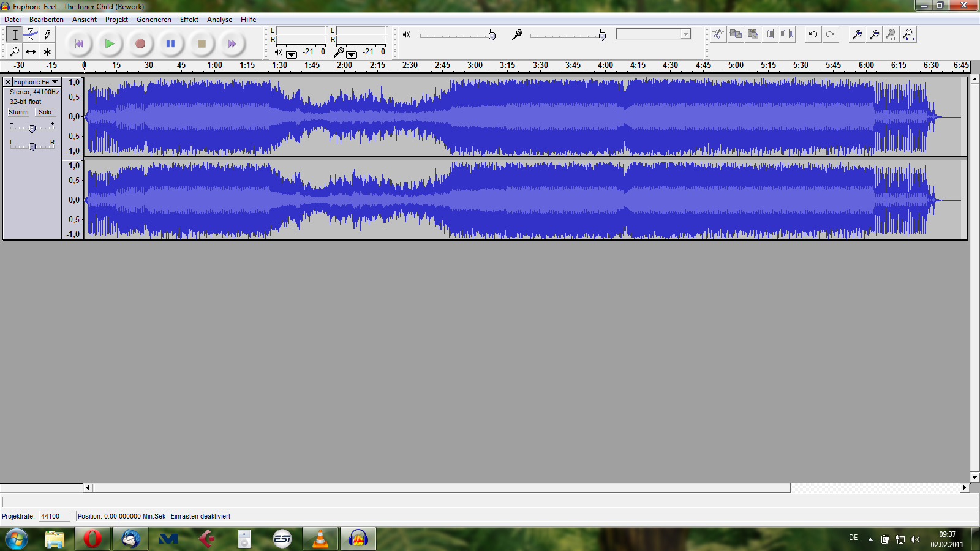Select the Draw pencil tool

(x=47, y=35)
